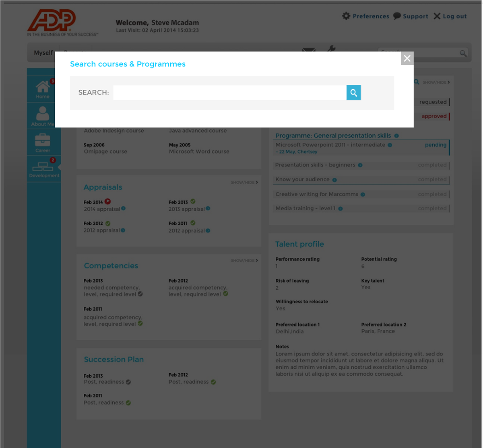Click the Succession Plan heading

point(114,360)
